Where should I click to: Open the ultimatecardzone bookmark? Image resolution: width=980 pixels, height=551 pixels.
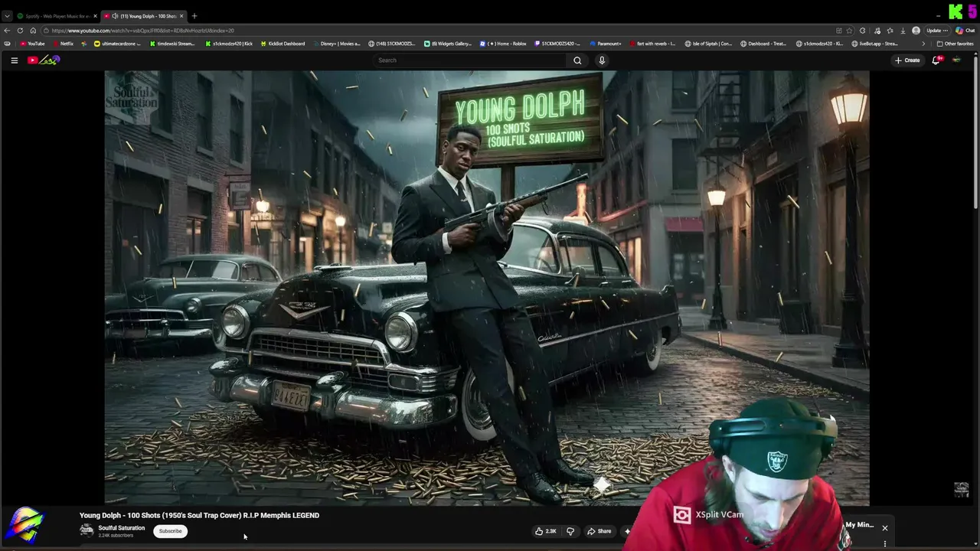tap(117, 44)
